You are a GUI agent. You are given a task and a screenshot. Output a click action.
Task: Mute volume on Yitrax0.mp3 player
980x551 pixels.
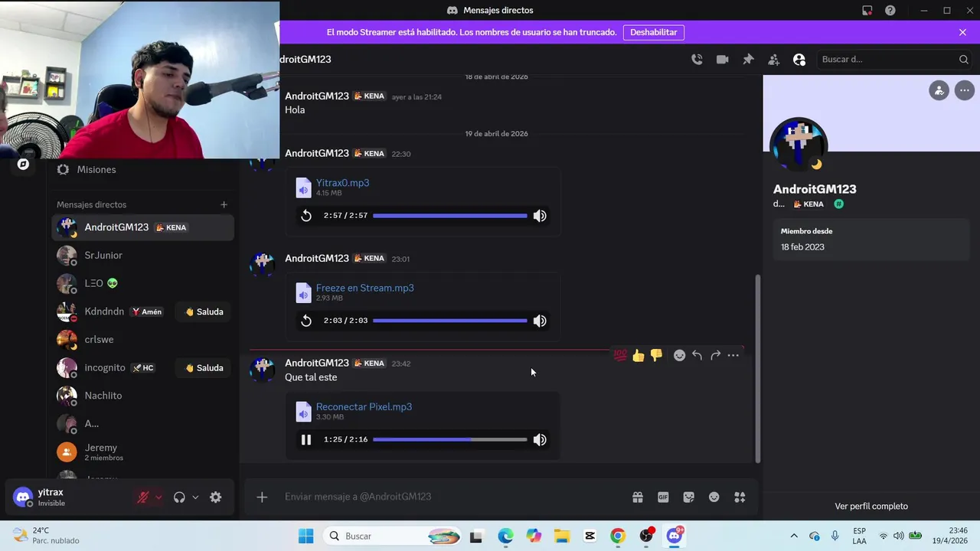pos(540,216)
